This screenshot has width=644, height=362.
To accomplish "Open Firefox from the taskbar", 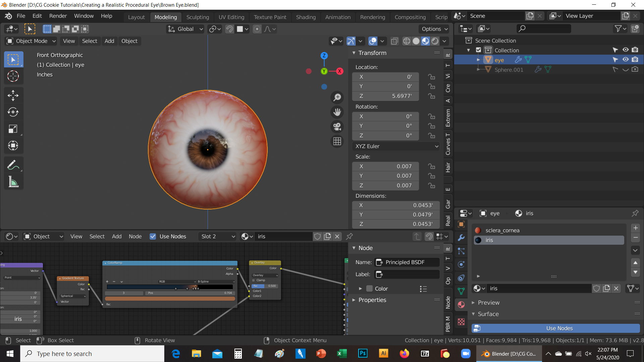I will tap(405, 353).
